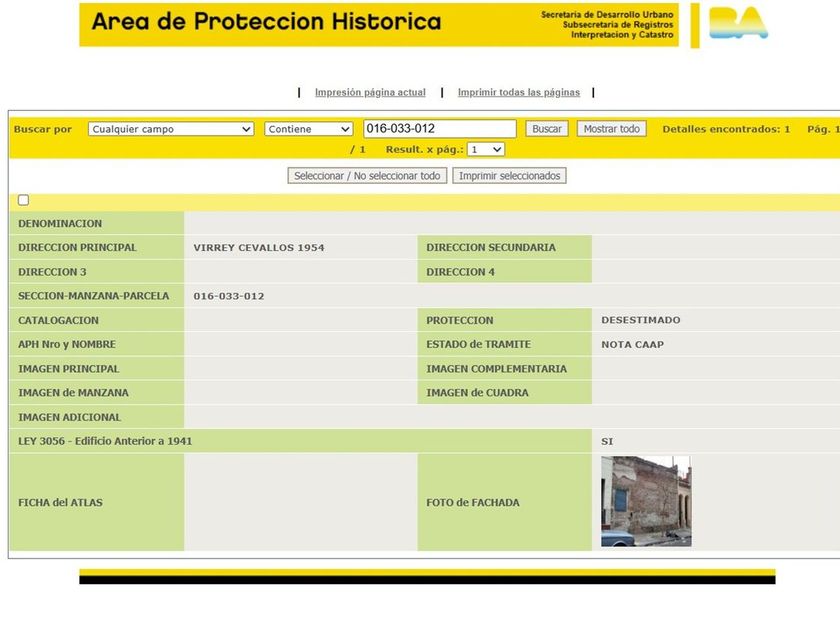Image resolution: width=840 pixels, height=630 pixels.
Task: Focus the search box containing 016-033-012
Action: pos(439,129)
